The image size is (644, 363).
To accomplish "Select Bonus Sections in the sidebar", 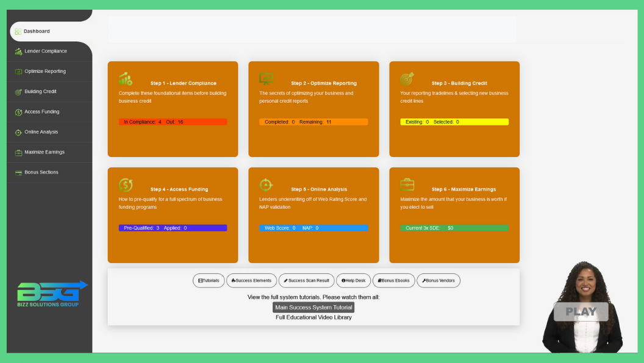I will (41, 172).
